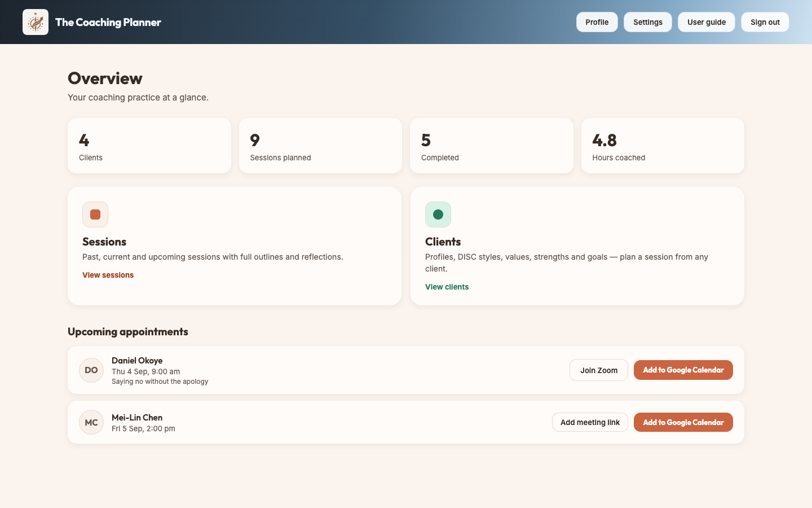The image size is (812, 508).
Task: Click Daniel Okoye's DO avatar
Action: click(91, 370)
